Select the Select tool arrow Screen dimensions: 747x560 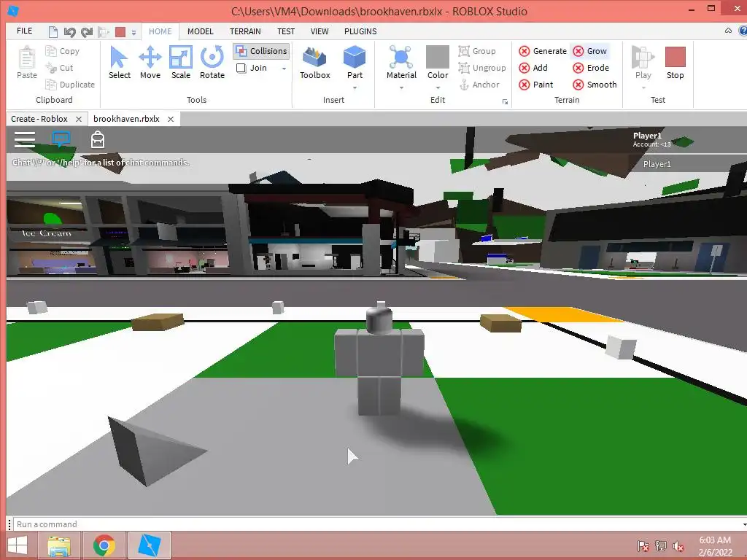click(x=119, y=63)
